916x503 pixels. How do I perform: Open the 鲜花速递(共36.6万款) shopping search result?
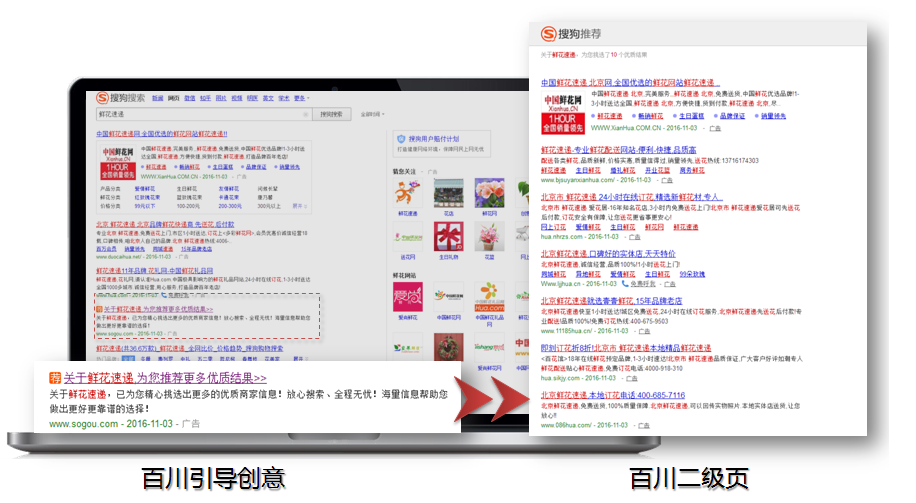(x=189, y=348)
